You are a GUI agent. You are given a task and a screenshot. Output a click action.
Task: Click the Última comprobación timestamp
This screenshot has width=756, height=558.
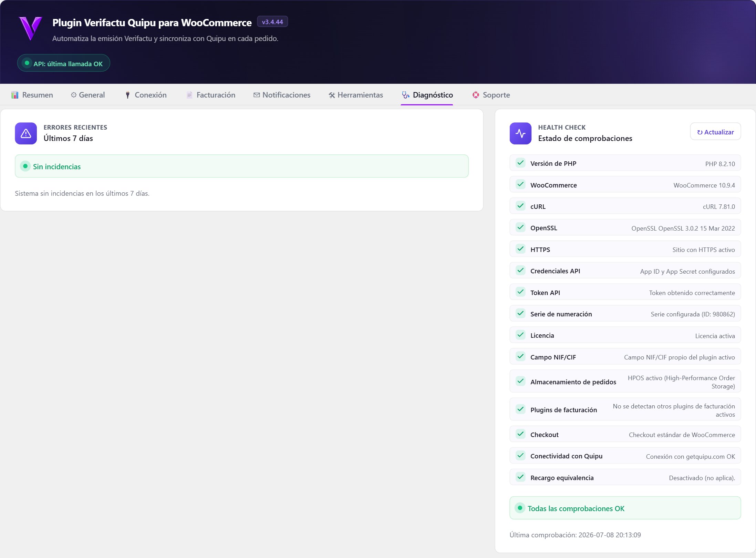tap(575, 535)
